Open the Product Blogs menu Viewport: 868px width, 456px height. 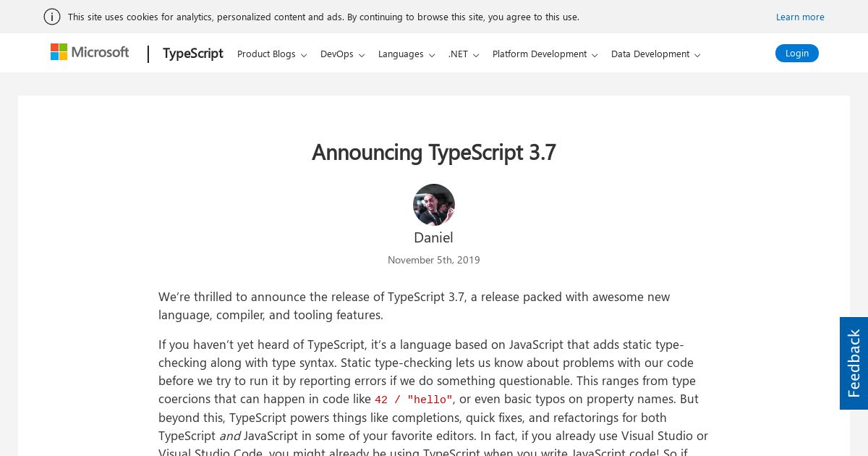click(266, 54)
